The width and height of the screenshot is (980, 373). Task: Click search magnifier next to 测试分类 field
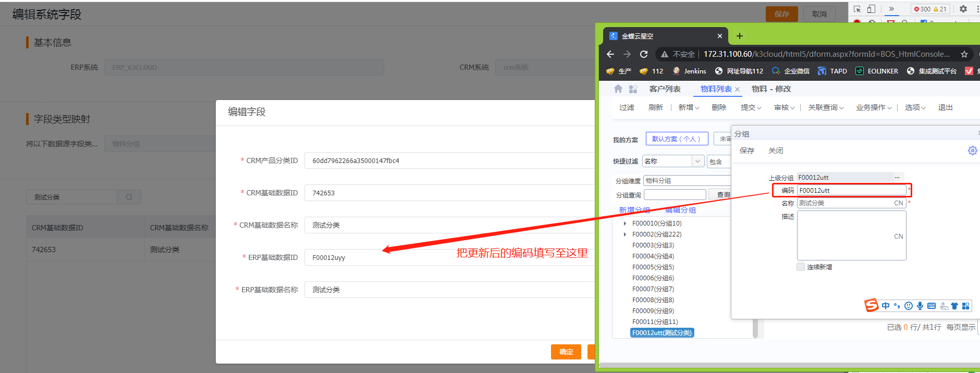pyautogui.click(x=129, y=197)
